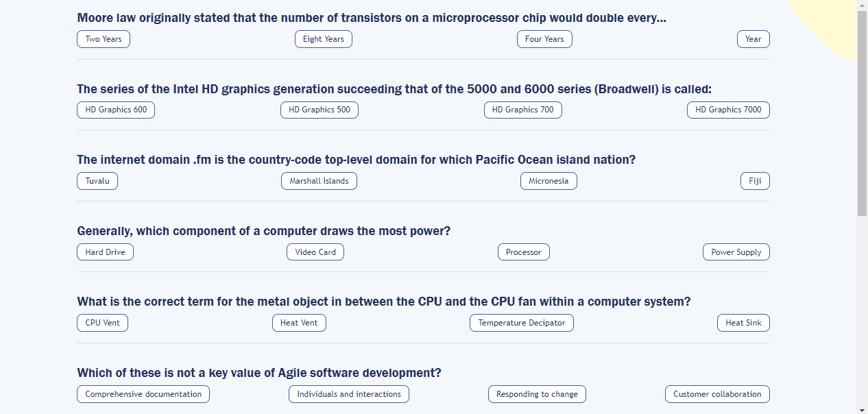868x414 pixels.
Task: Select the 'Power Supply' option
Action: 736,252
